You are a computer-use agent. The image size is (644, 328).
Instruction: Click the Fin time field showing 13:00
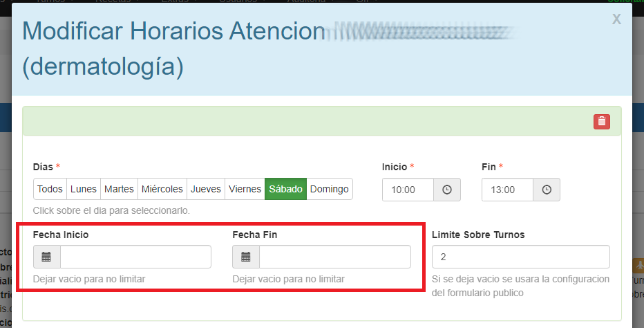point(507,190)
